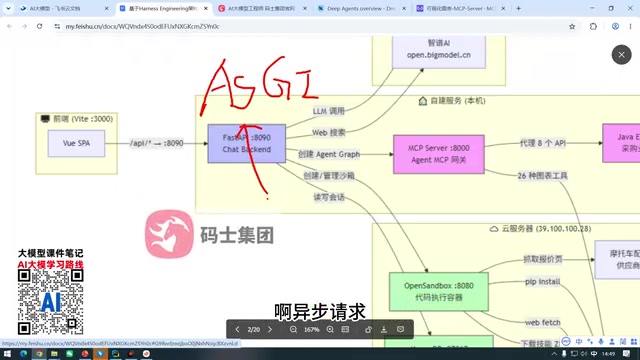The height and width of the screenshot is (360, 640).
Task: Open the Windows Start menu
Action: pos(7,354)
